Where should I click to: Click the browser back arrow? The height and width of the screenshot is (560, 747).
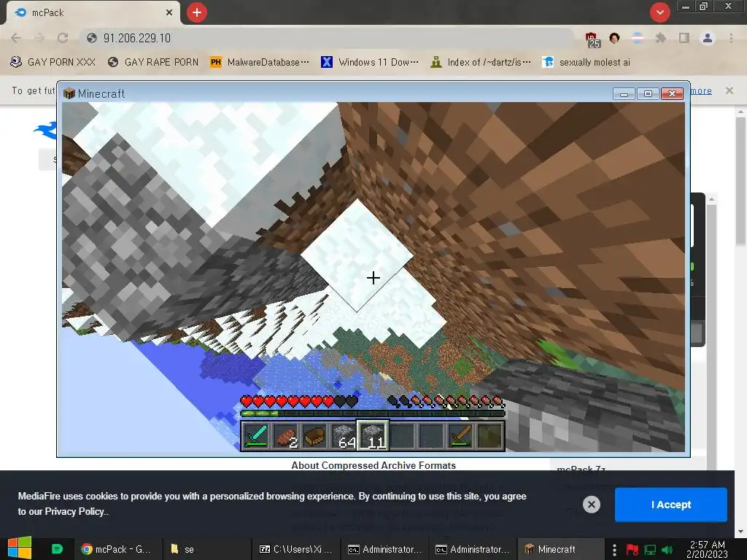tap(16, 38)
